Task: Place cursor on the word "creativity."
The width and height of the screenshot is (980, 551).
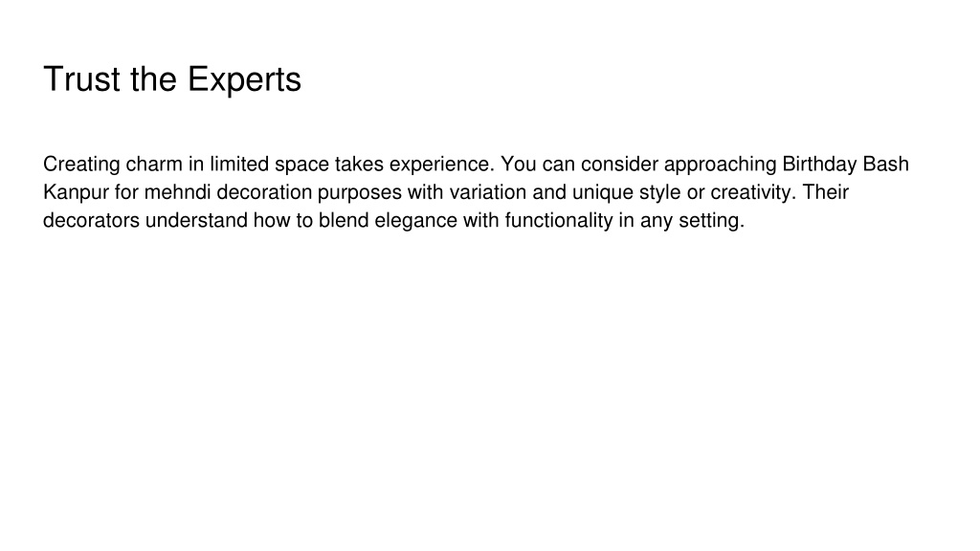Action: point(753,192)
